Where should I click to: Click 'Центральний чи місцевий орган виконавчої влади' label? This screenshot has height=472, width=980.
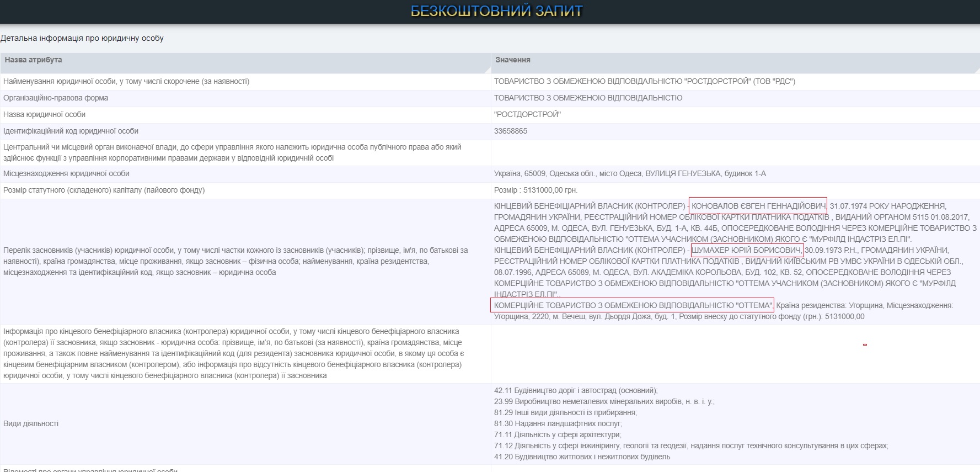click(232, 152)
